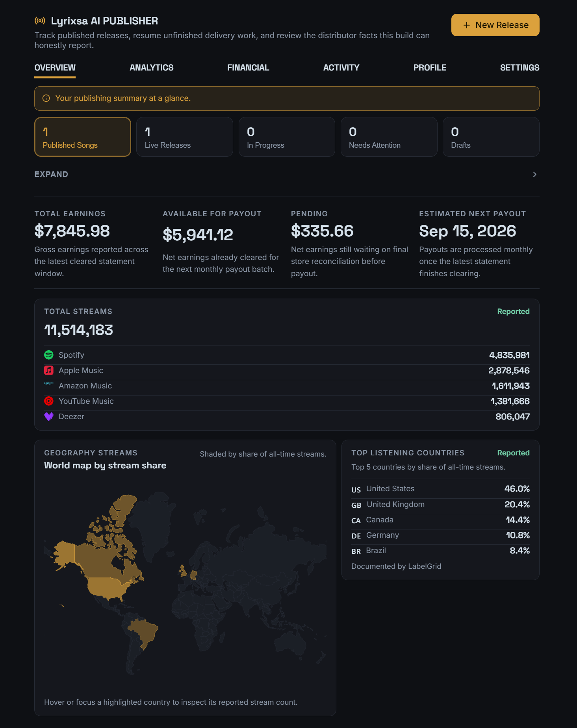Screen dimensions: 577x728
Task: Click the info icon in the summary banner
Action: pos(46,98)
